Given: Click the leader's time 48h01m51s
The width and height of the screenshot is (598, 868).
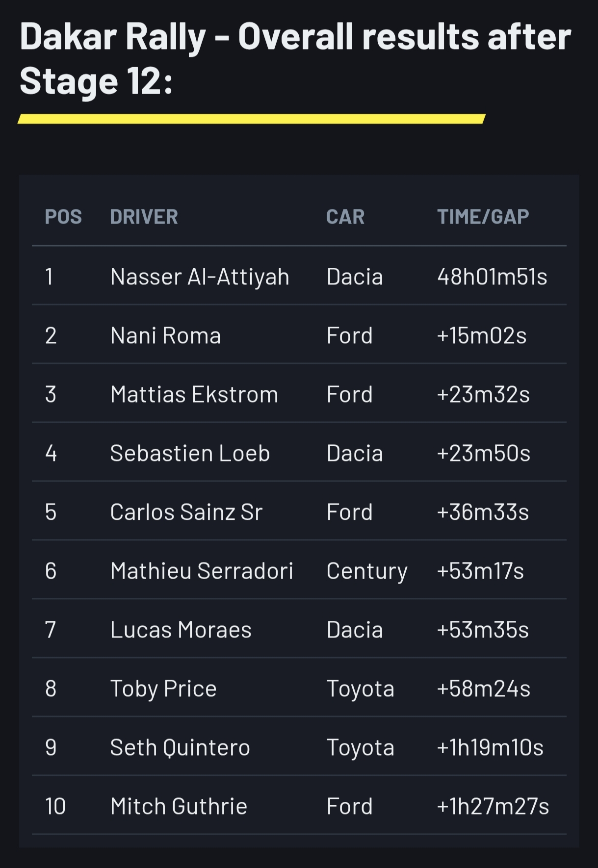Looking at the screenshot, I should point(492,277).
